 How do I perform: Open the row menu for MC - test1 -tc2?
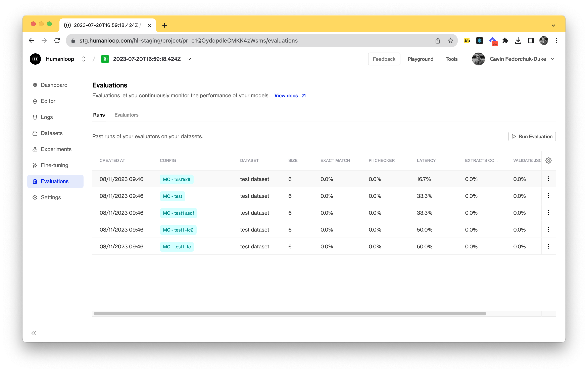pos(548,229)
